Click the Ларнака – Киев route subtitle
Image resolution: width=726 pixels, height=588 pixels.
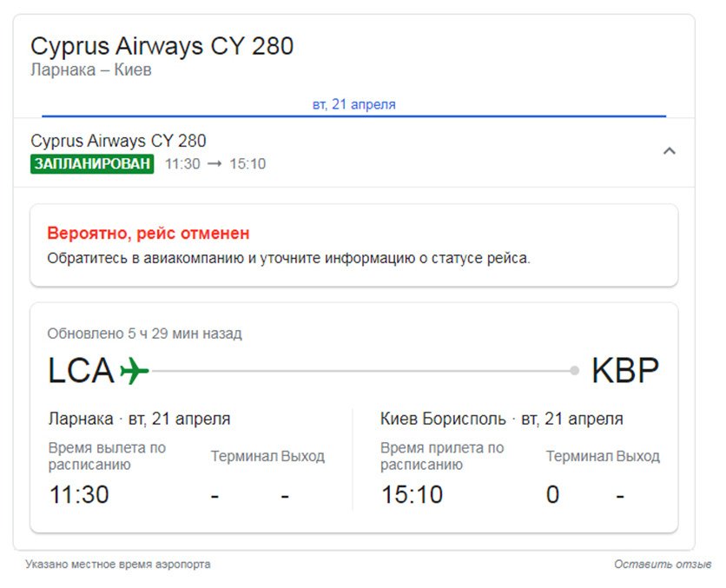tap(91, 70)
